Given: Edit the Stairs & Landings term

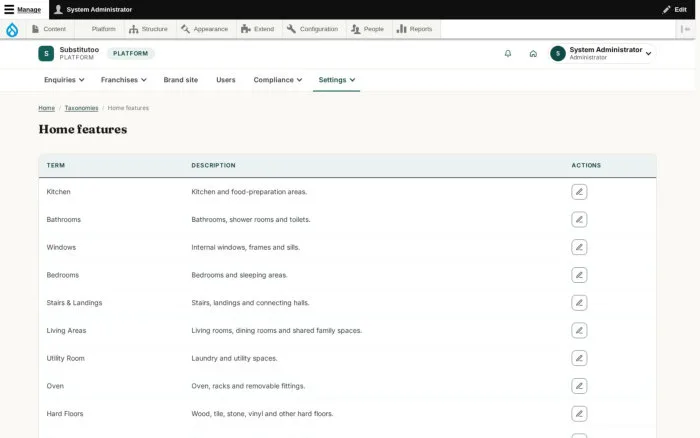Looking at the screenshot, I should tap(579, 303).
